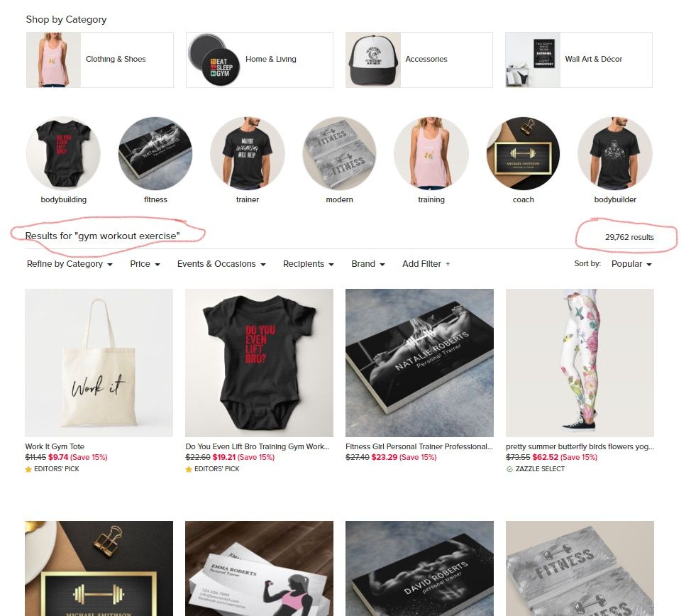Open the Home & Living category

pyautogui.click(x=259, y=60)
